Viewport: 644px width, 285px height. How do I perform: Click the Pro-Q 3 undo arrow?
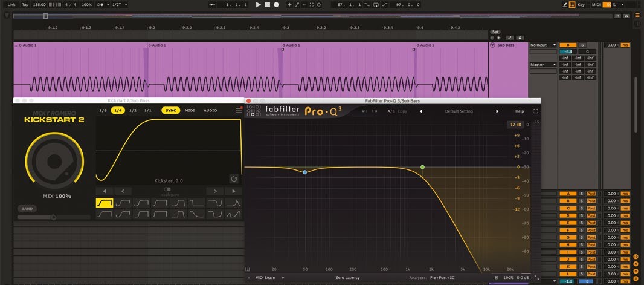(365, 111)
